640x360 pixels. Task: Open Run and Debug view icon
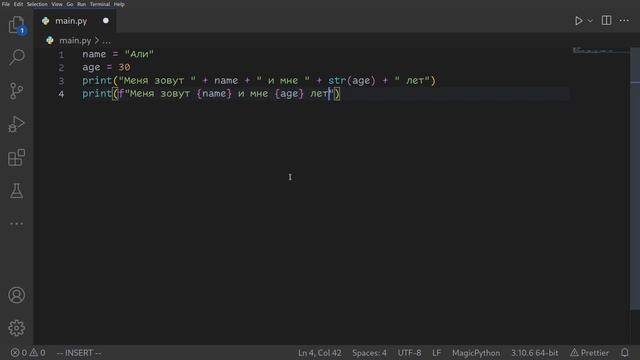pos(16,124)
